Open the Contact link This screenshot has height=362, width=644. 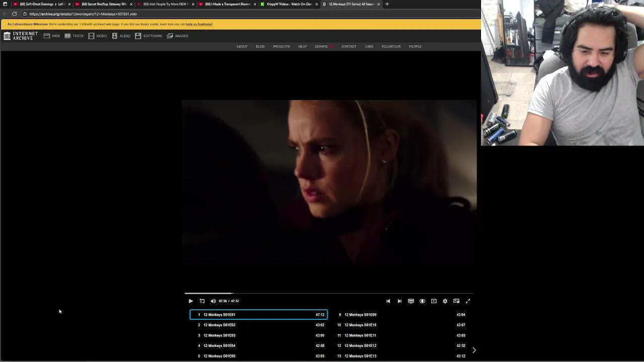(x=349, y=47)
